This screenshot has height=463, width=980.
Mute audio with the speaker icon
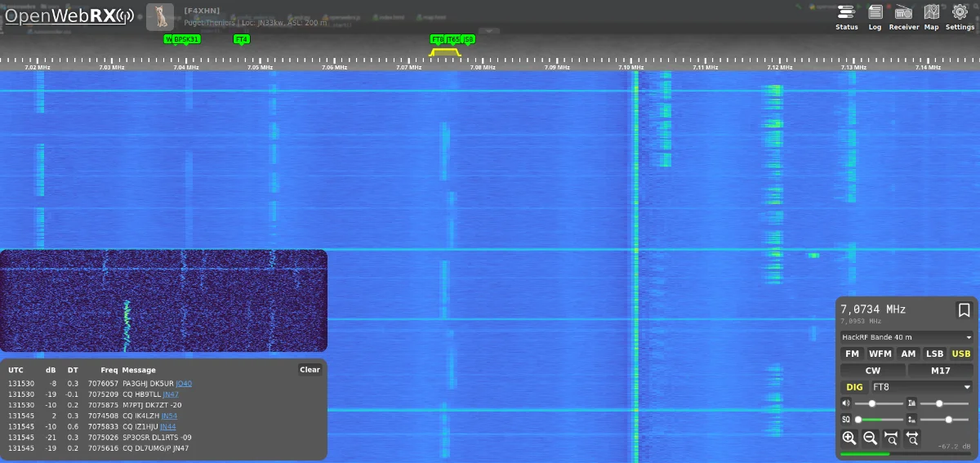coord(846,403)
